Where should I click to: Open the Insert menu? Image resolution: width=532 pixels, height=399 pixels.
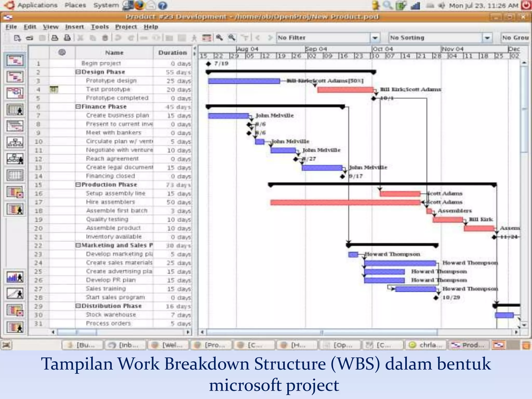(75, 27)
